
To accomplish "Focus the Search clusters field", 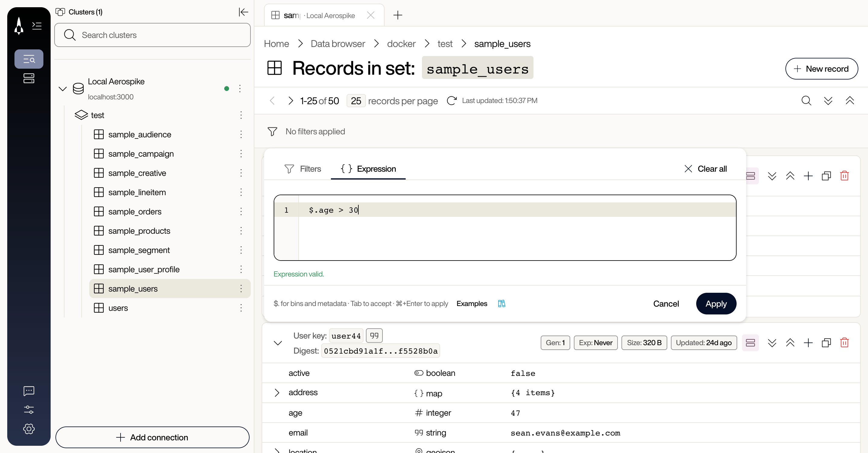I will (152, 35).
